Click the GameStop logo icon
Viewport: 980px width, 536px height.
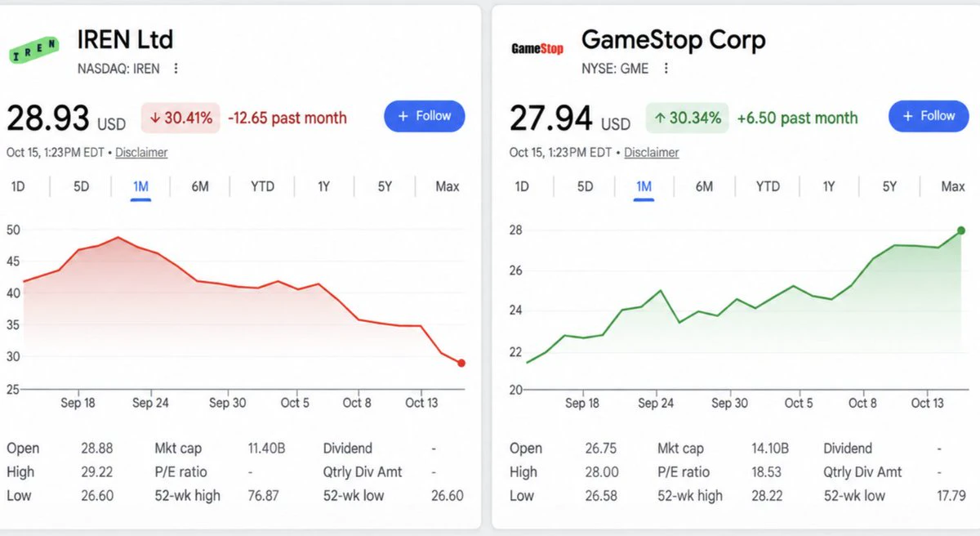click(x=537, y=49)
